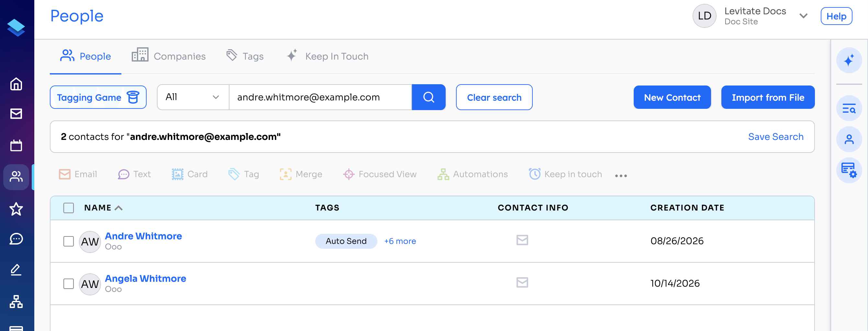Image resolution: width=868 pixels, height=331 pixels.
Task: Click the Email bulk action
Action: [x=78, y=174]
